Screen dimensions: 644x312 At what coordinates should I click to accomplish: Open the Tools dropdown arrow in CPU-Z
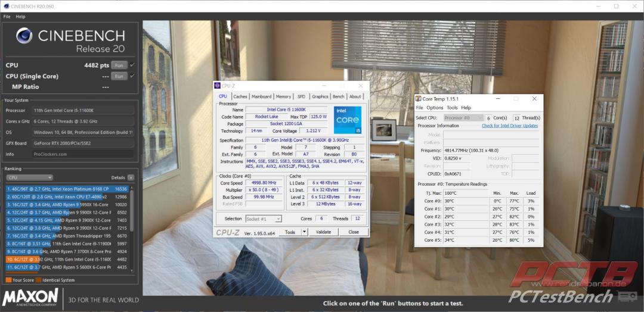coord(304,232)
